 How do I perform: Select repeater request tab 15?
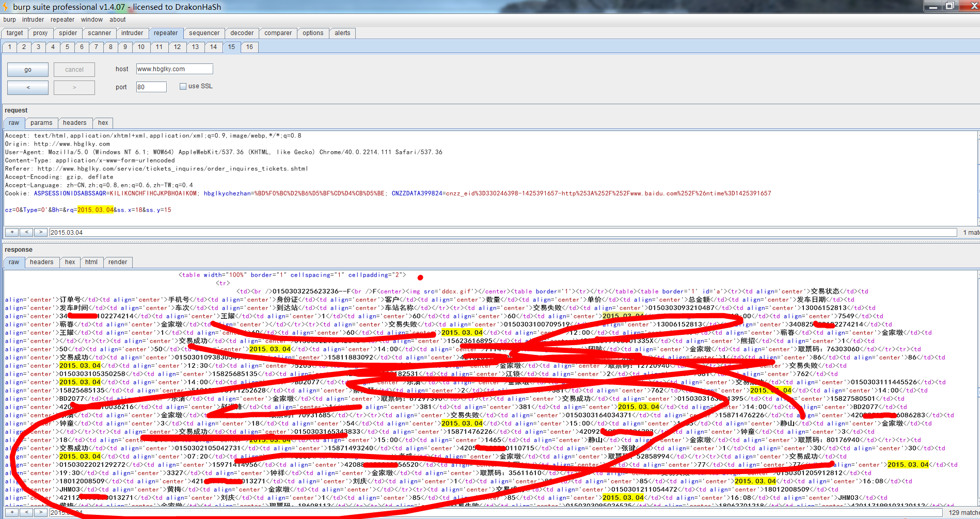click(231, 47)
